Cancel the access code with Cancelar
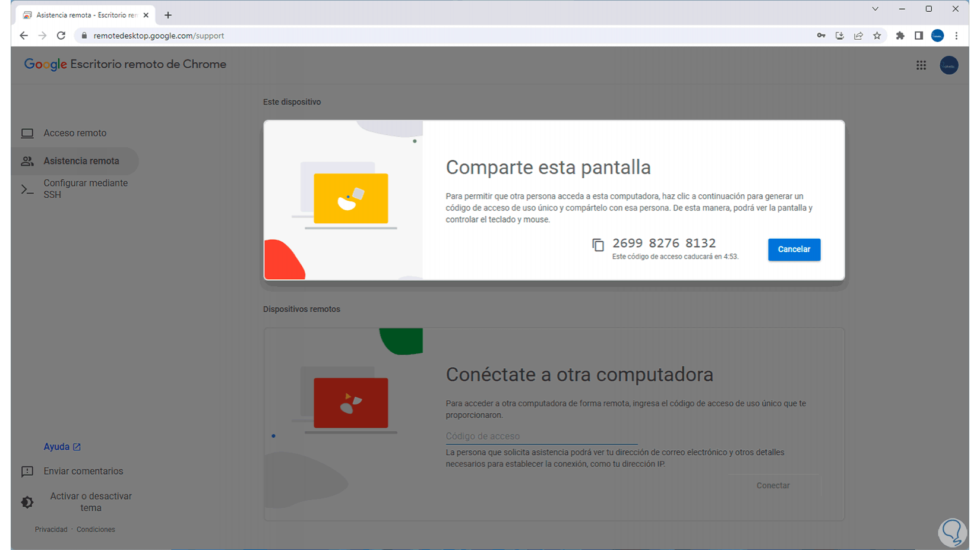Image resolution: width=980 pixels, height=550 pixels. (x=794, y=249)
